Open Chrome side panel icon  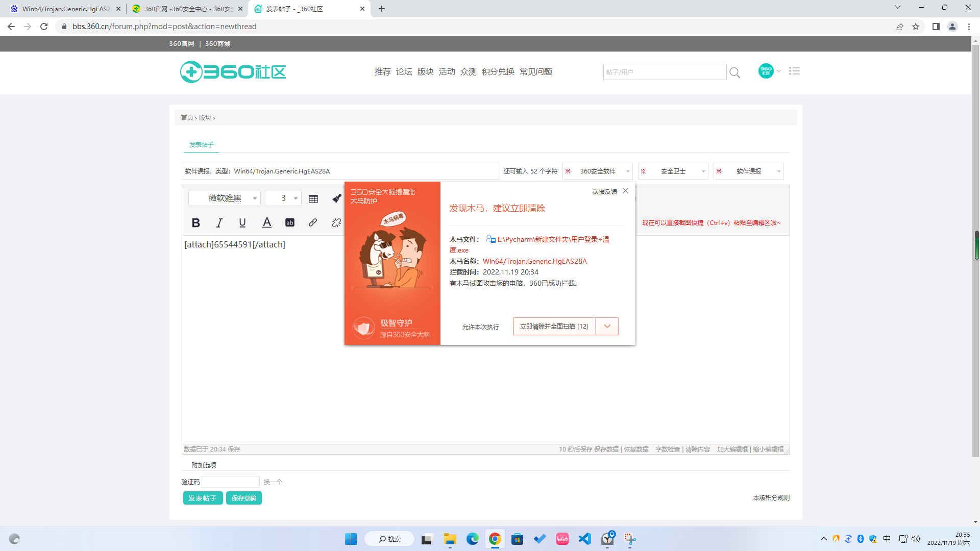936,27
